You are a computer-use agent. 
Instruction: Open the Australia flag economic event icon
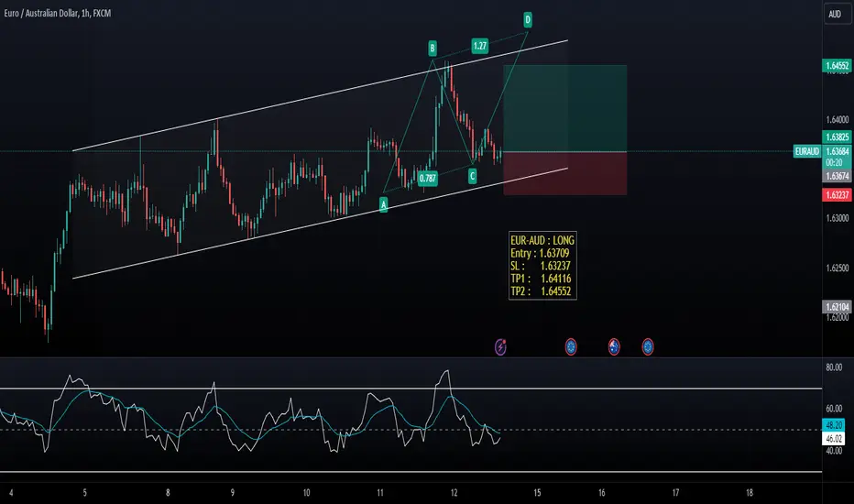(614, 346)
